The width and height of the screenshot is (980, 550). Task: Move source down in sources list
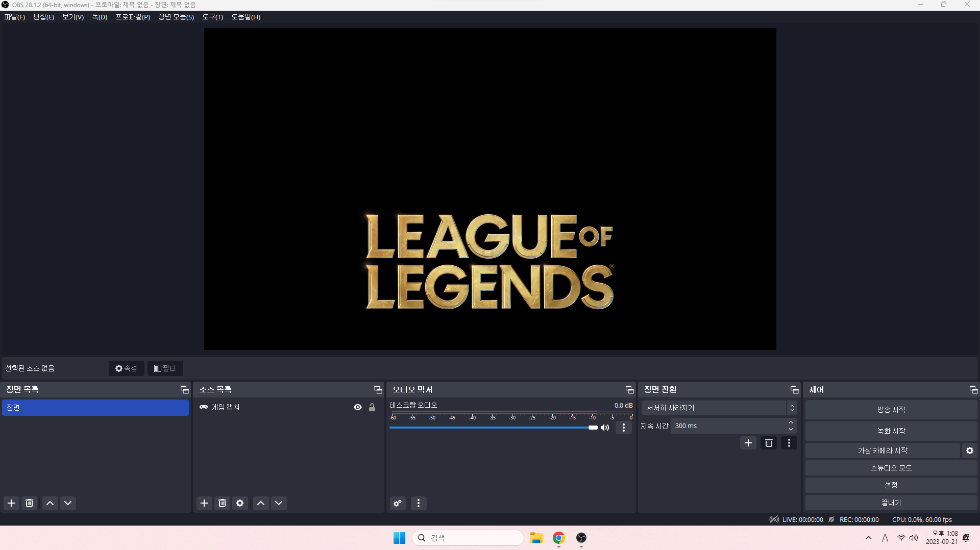pos(279,503)
